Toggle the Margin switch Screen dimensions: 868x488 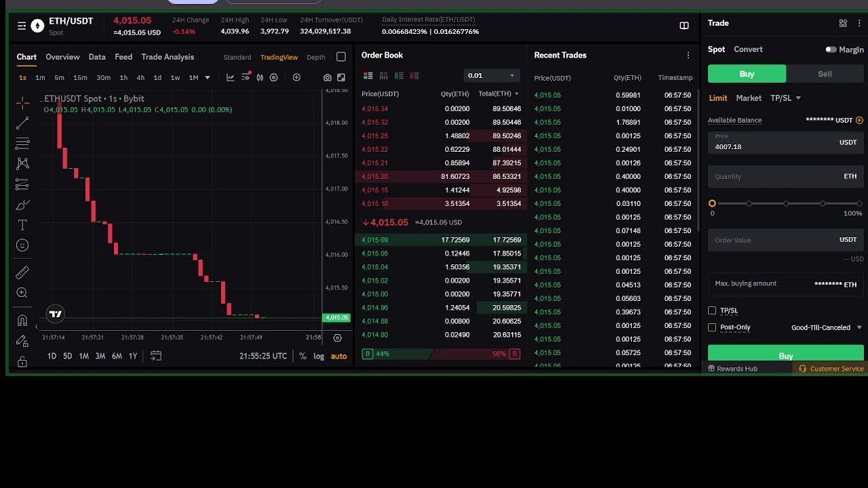point(831,49)
